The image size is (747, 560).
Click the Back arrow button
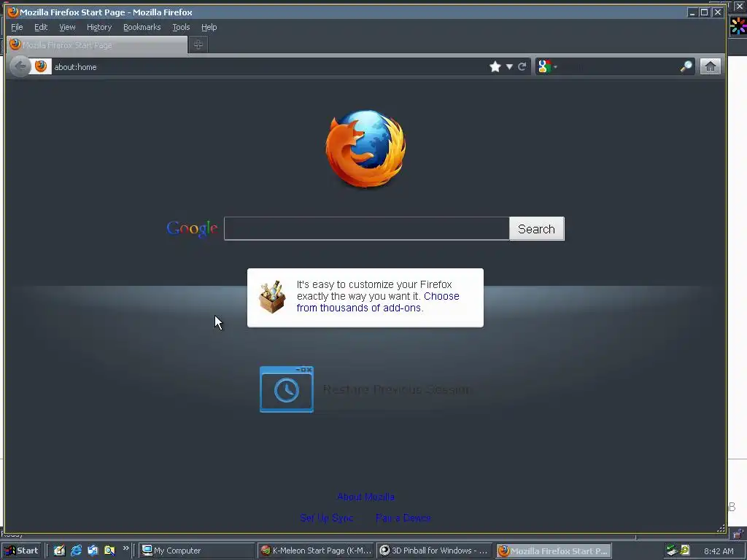tap(20, 66)
